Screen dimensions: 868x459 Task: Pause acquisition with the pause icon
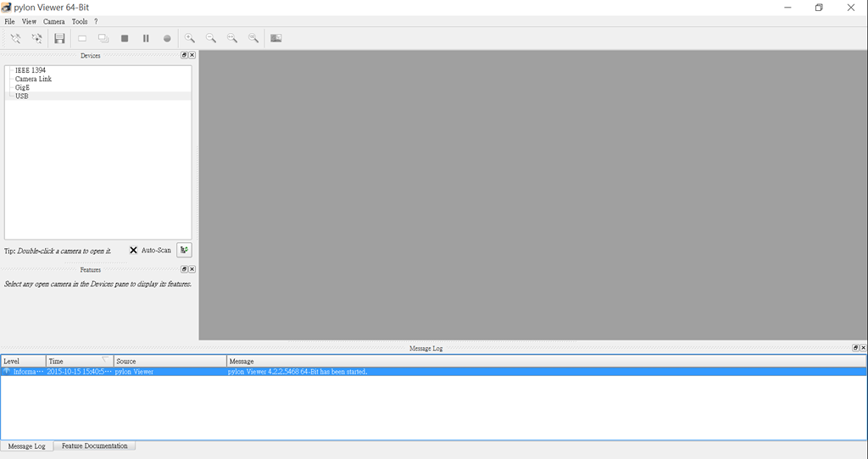146,38
